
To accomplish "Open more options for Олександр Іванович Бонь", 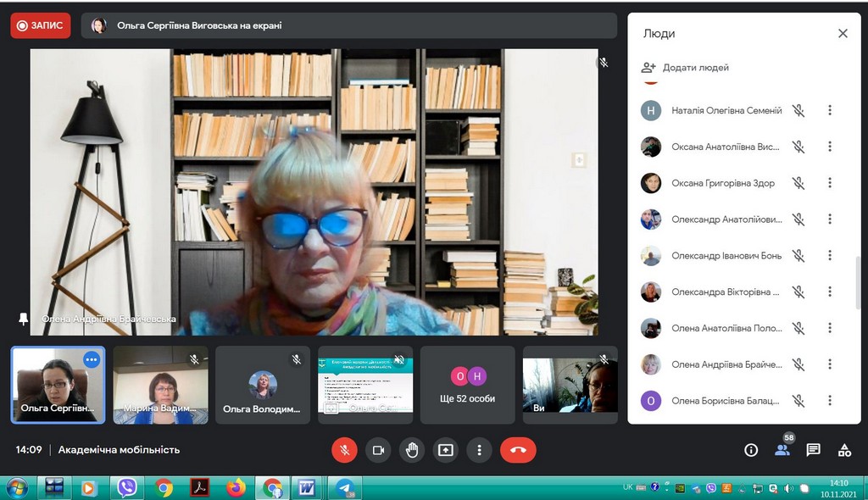I will [830, 255].
